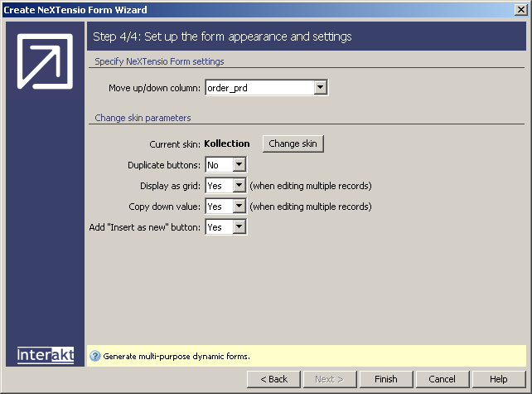Screen dimensions: 532x394
Task: Go back with the < Back button
Action: tap(273, 379)
